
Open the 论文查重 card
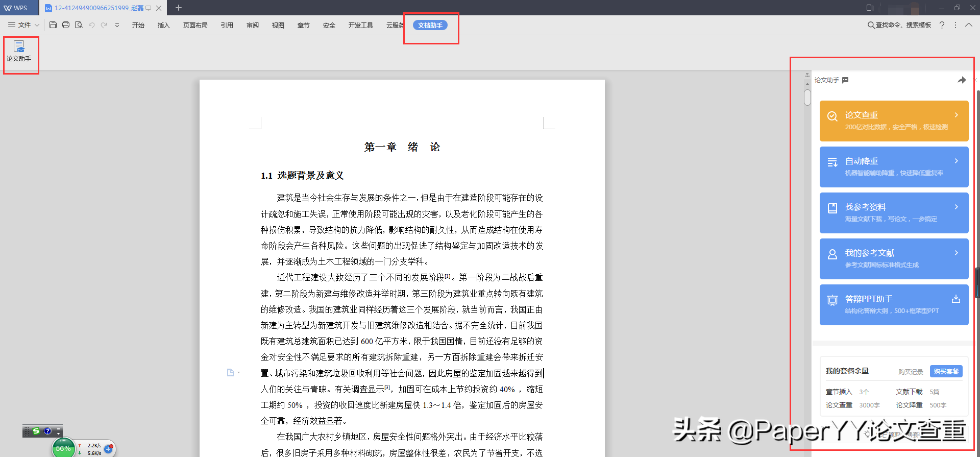(x=894, y=121)
